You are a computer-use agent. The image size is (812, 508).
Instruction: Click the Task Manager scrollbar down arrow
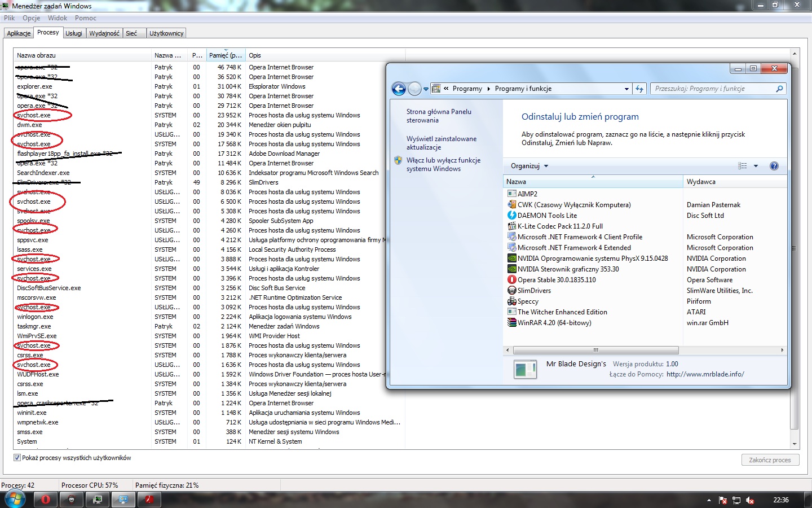coord(795,444)
